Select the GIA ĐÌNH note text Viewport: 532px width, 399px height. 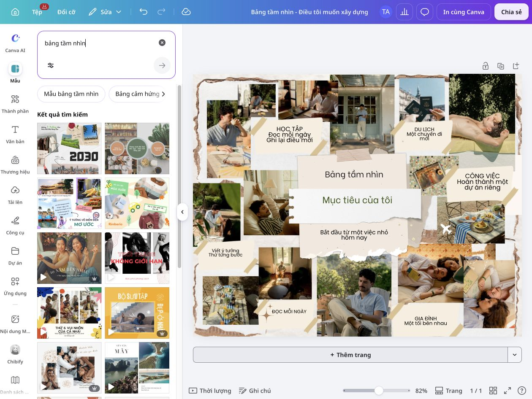tap(426, 321)
